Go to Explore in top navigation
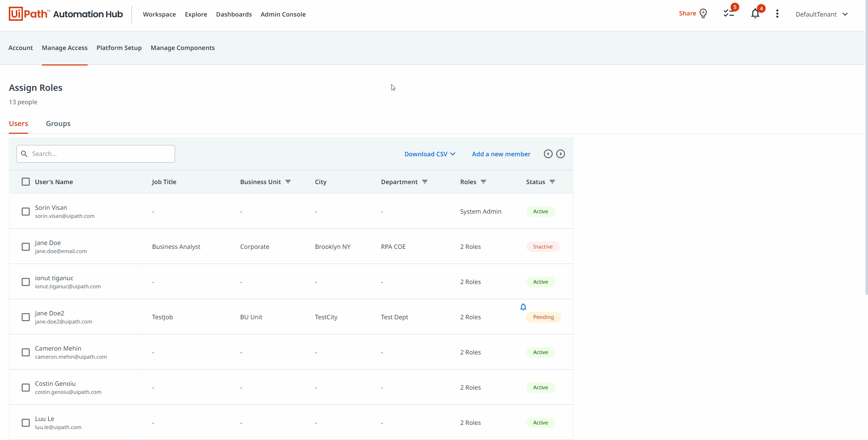This screenshot has width=868, height=440. point(196,14)
